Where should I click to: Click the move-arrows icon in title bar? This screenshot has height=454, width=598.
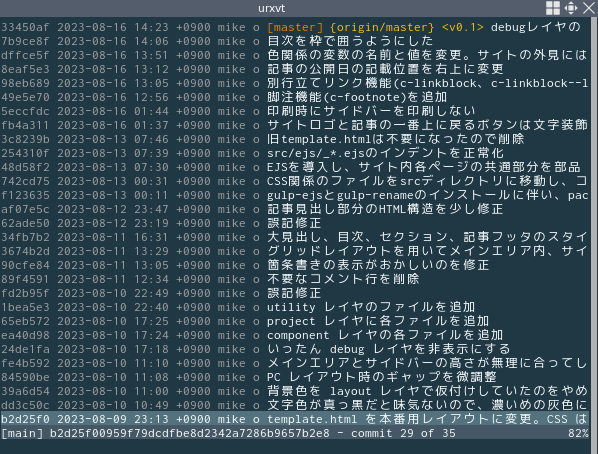pyautogui.click(x=571, y=8)
